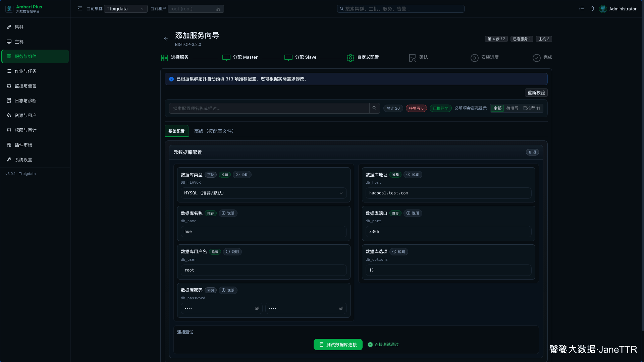Show password in the confirm password field
644x362 pixels.
341,308
